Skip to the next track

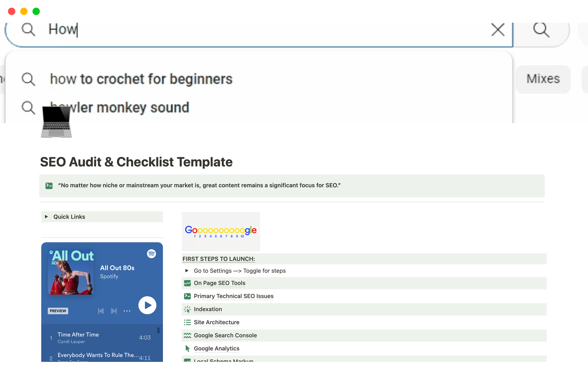coord(114,311)
